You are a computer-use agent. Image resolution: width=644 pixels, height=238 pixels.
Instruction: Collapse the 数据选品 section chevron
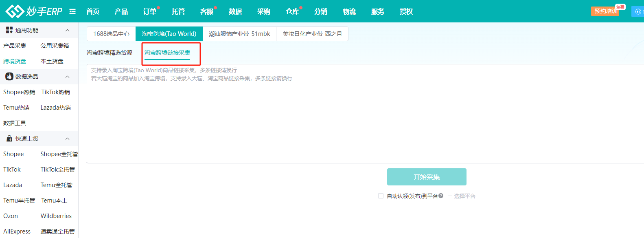(68, 77)
